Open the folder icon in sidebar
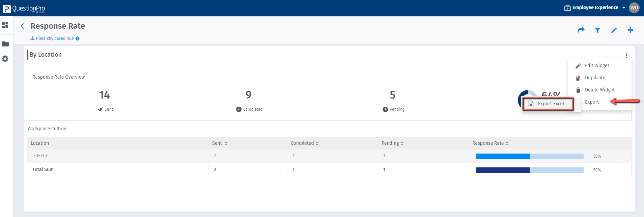Viewport: 644px width, 217px height. click(5, 44)
